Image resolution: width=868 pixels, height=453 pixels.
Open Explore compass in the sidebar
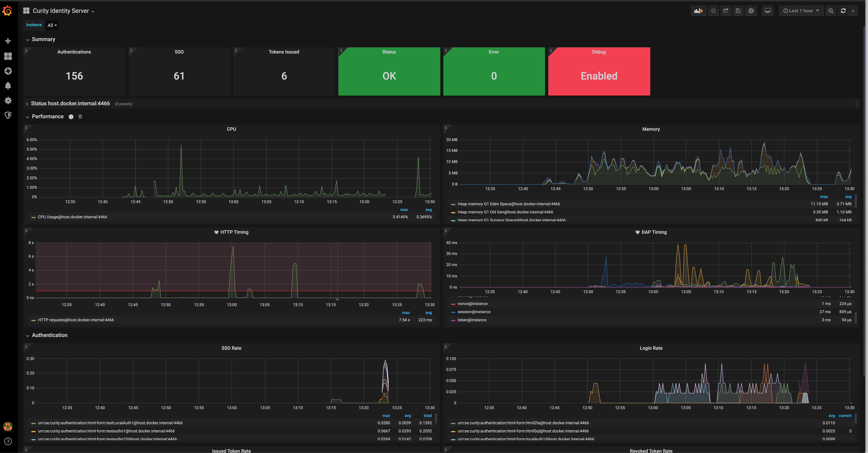point(8,71)
